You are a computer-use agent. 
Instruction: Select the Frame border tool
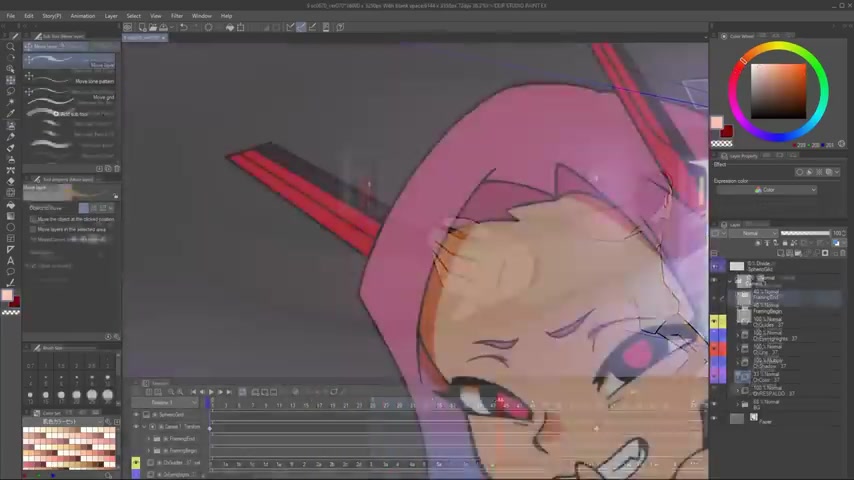10,239
